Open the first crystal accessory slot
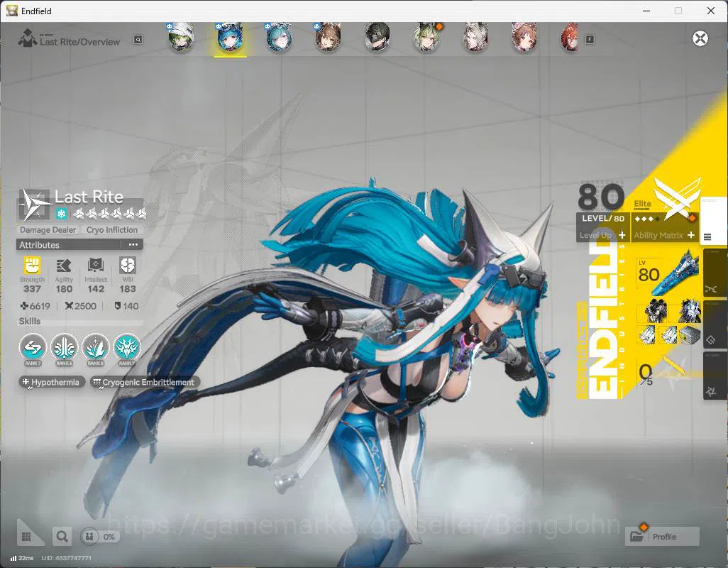Image resolution: width=728 pixels, height=568 pixels. click(x=646, y=334)
